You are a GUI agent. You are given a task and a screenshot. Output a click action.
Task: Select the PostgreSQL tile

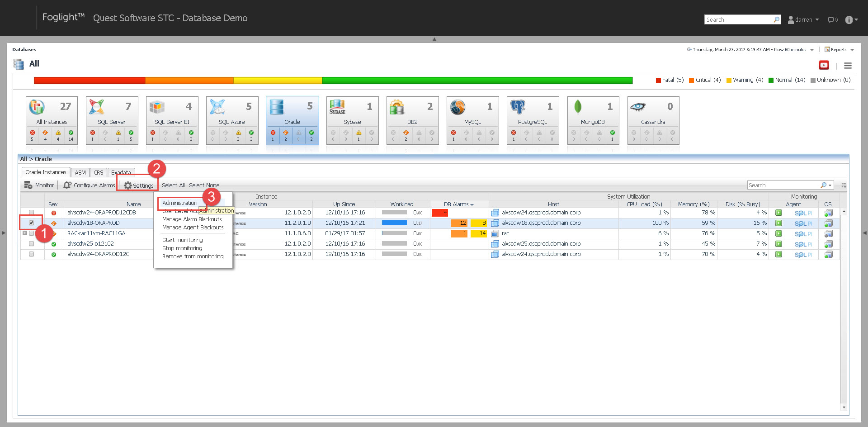533,120
